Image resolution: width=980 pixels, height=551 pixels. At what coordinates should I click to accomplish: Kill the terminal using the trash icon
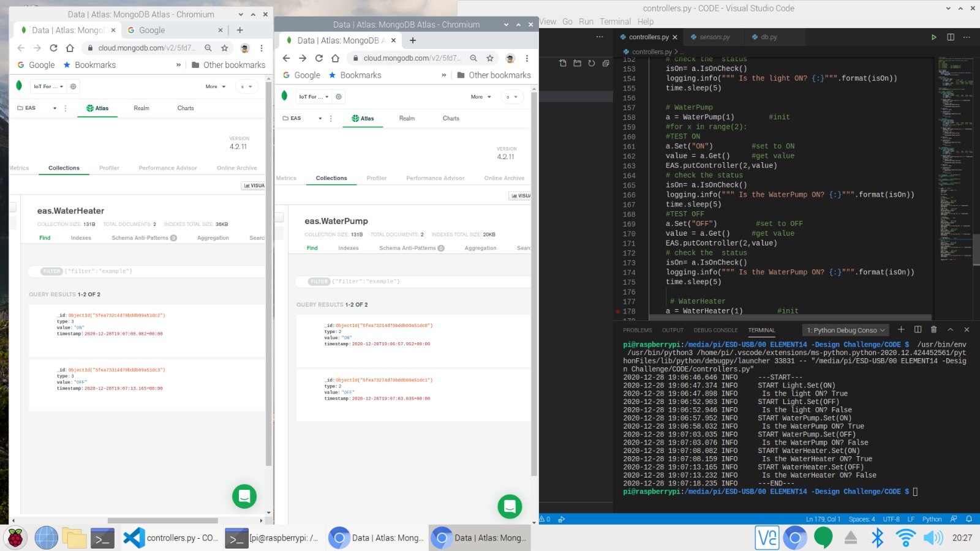[x=933, y=330]
